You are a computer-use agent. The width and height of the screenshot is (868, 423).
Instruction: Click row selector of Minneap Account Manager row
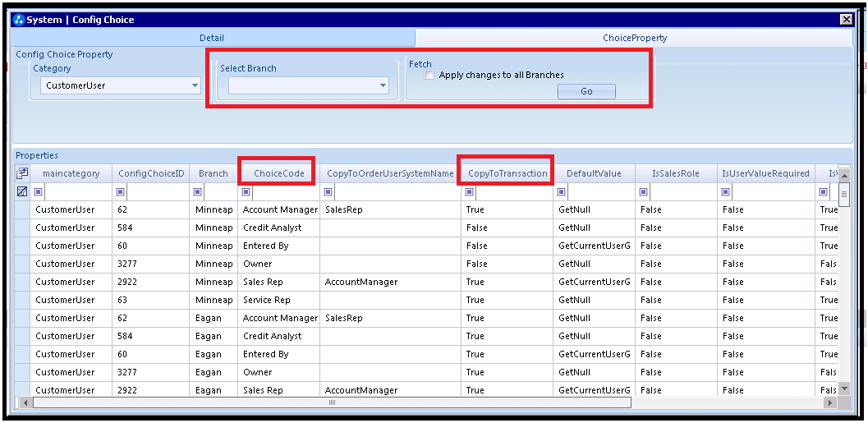[x=22, y=209]
